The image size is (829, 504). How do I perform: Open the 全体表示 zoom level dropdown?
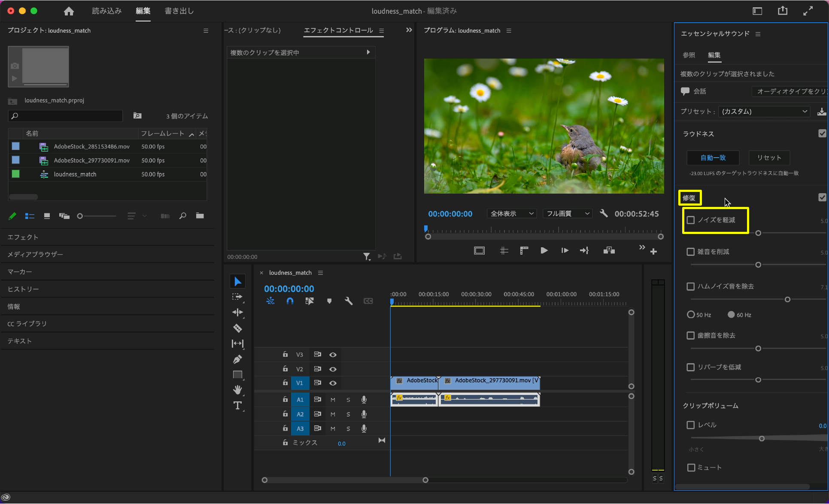click(x=512, y=214)
